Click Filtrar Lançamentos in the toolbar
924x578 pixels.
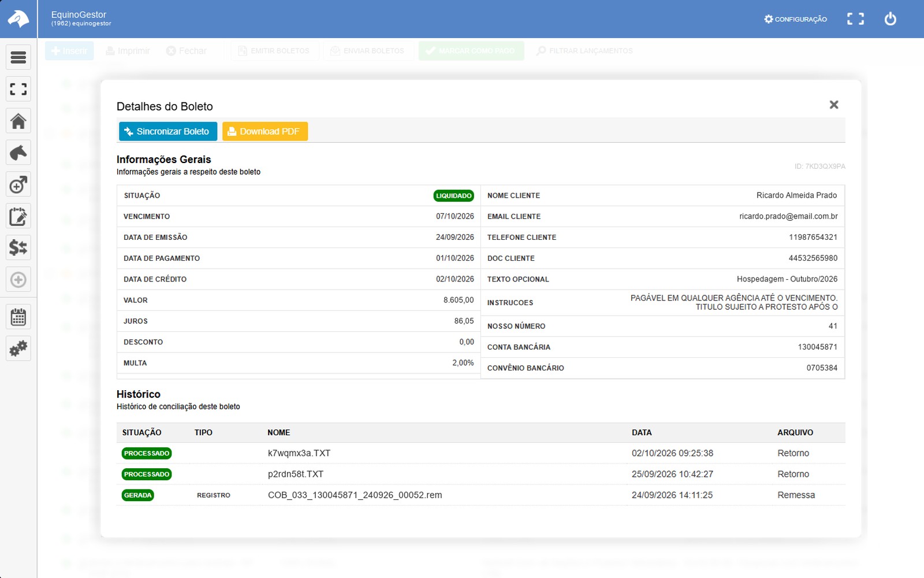pos(584,51)
